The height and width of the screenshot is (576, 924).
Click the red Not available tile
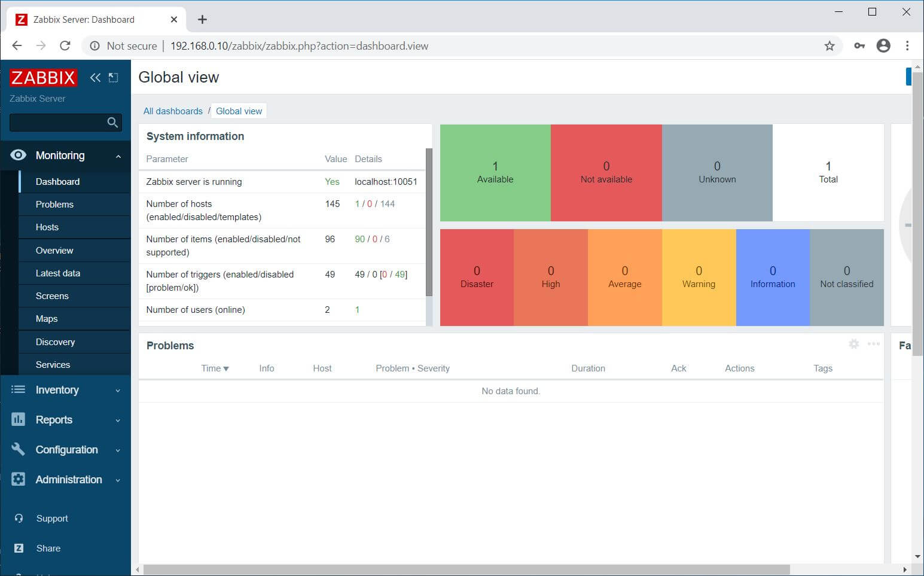point(606,173)
